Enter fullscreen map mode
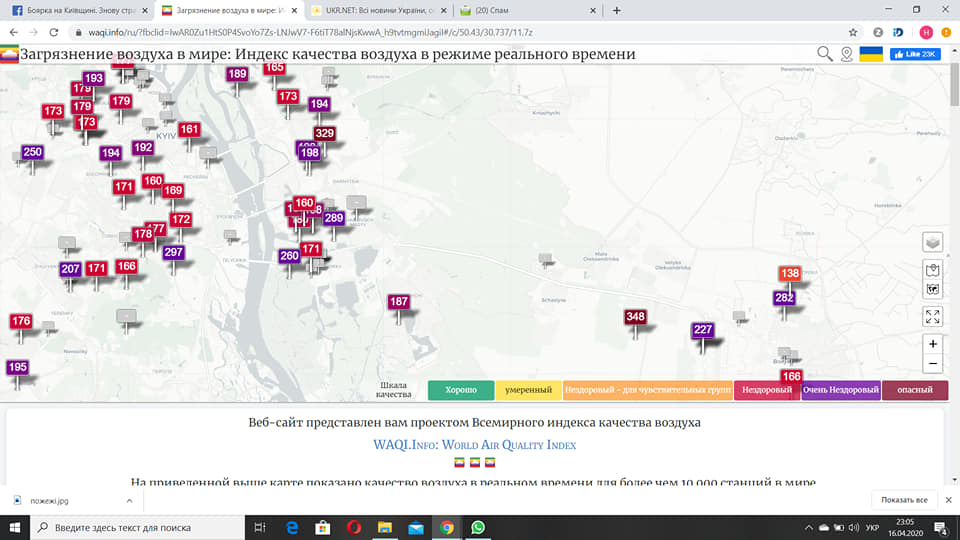This screenshot has width=960, height=540. point(932,317)
